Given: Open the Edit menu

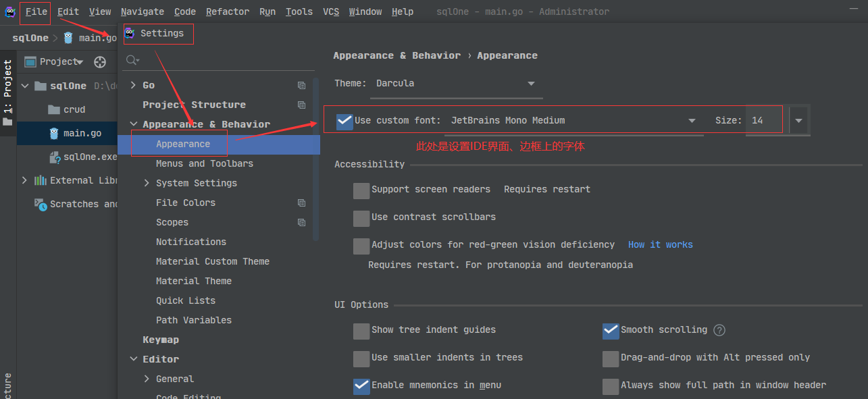Looking at the screenshot, I should tap(68, 11).
